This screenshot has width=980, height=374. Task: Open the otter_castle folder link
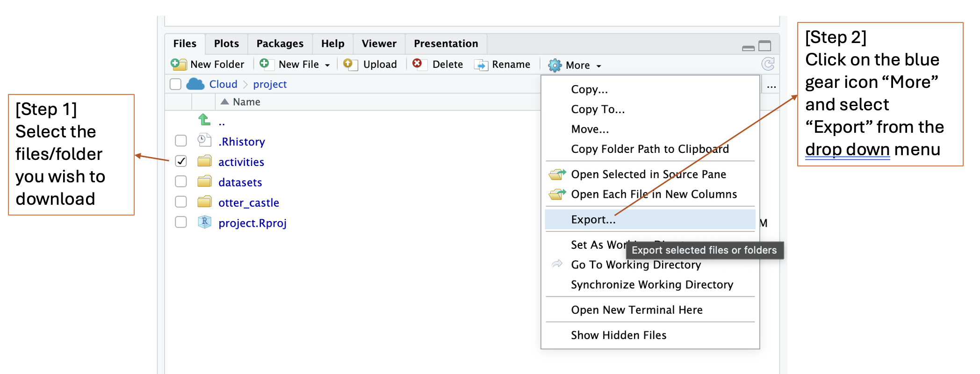[248, 202]
